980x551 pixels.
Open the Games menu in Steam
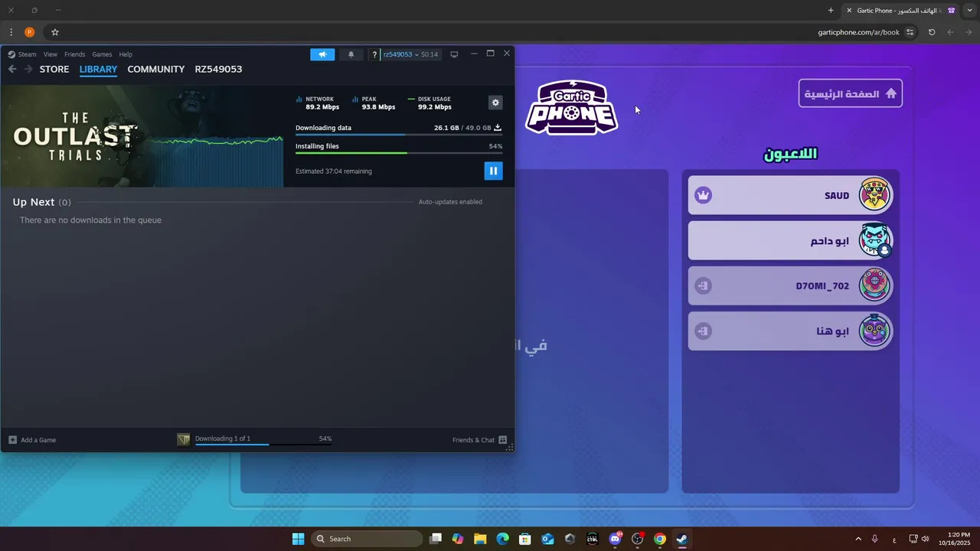coord(102,54)
